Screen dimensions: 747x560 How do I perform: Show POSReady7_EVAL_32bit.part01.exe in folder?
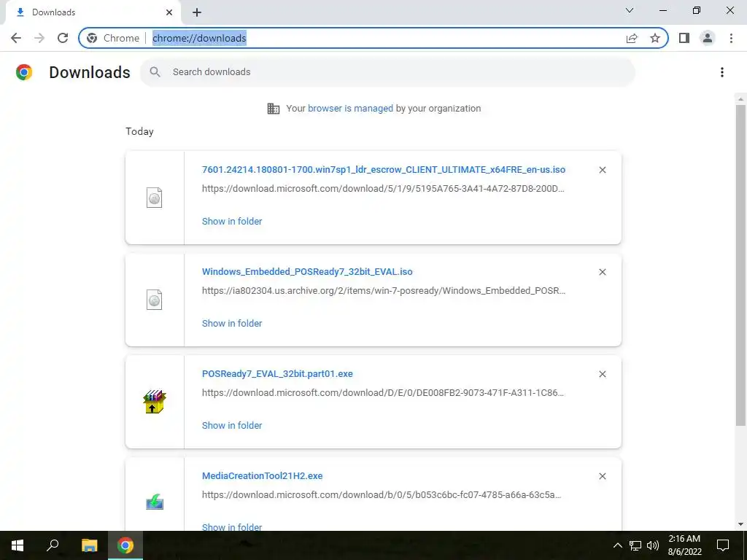(x=232, y=426)
